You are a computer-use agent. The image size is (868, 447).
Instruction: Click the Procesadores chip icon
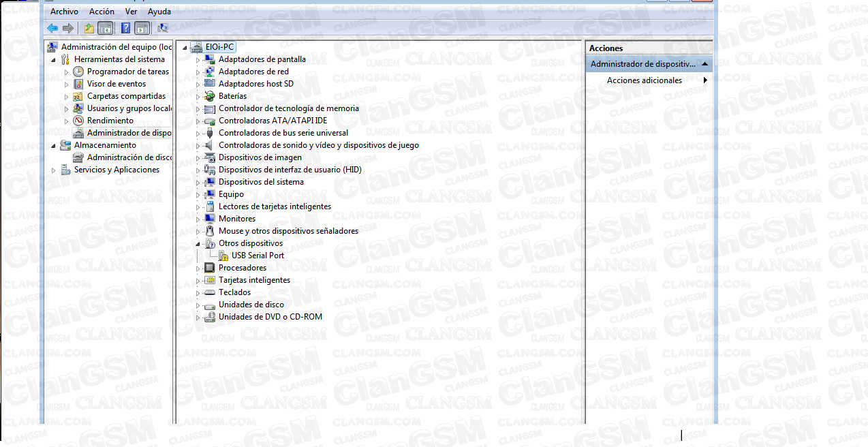click(210, 268)
